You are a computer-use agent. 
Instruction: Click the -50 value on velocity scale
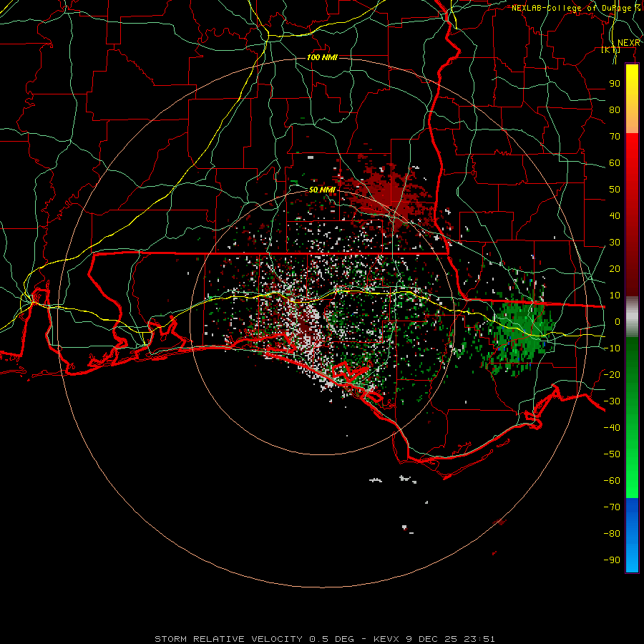pos(612,454)
